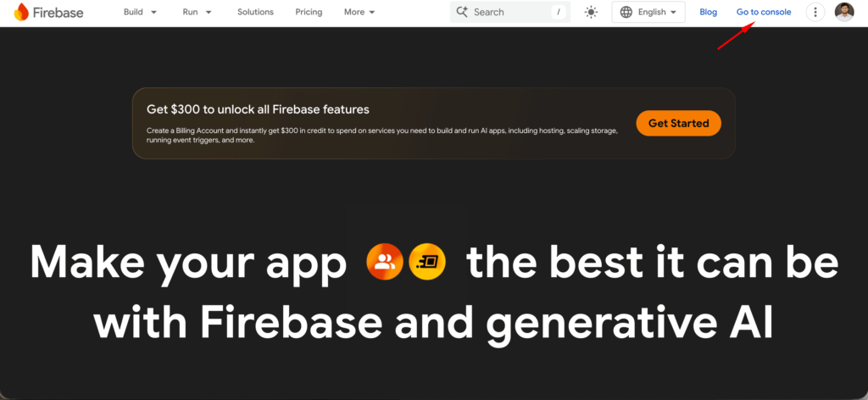Click the search sparkle magnifier icon

pos(462,12)
